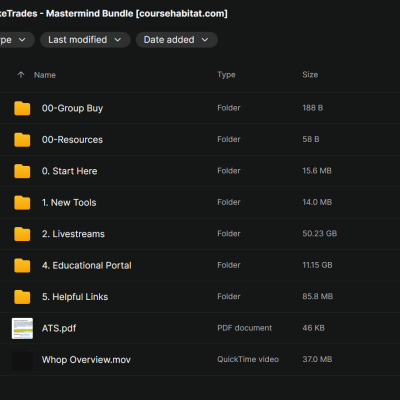Select the 00-Resources folder name
The image size is (400, 400).
(72, 140)
